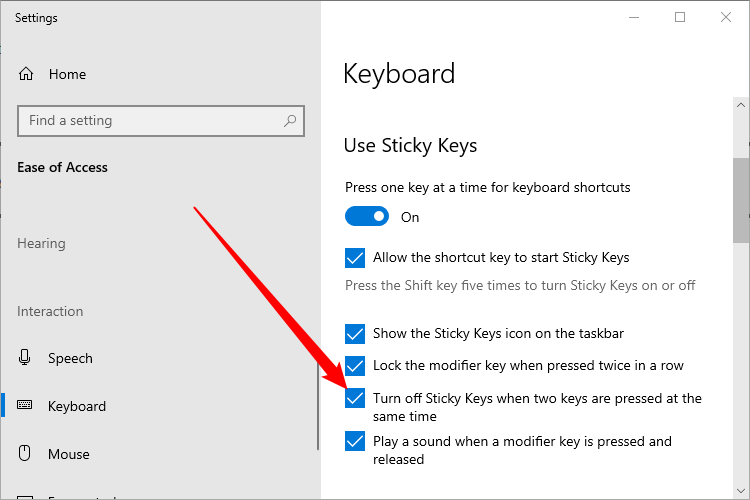750x500 pixels.
Task: Maximize the Settings window
Action: coord(680,17)
